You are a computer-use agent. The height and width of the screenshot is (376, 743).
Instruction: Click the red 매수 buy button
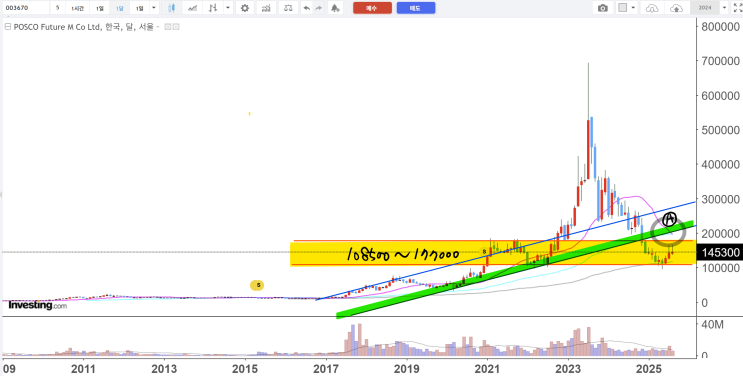[x=372, y=8]
